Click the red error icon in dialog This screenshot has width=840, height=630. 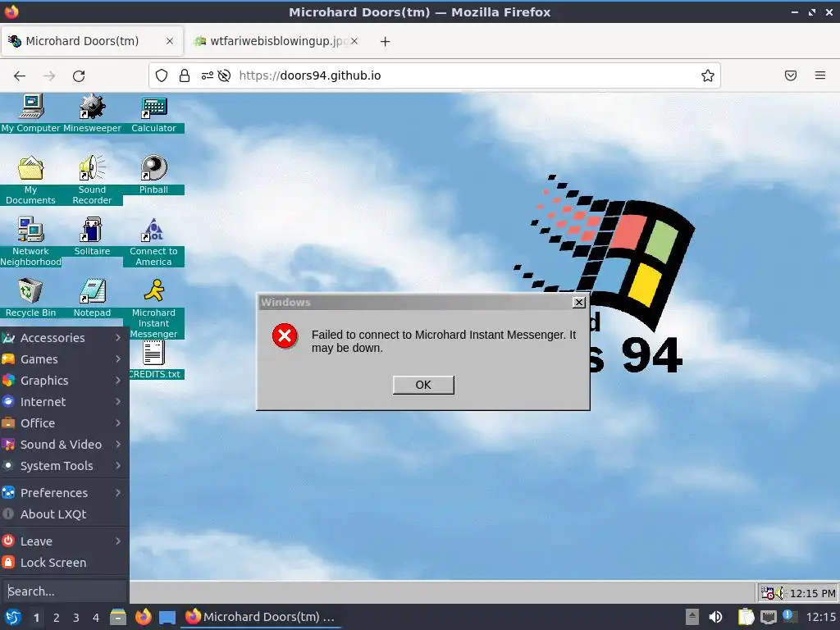[285, 336]
